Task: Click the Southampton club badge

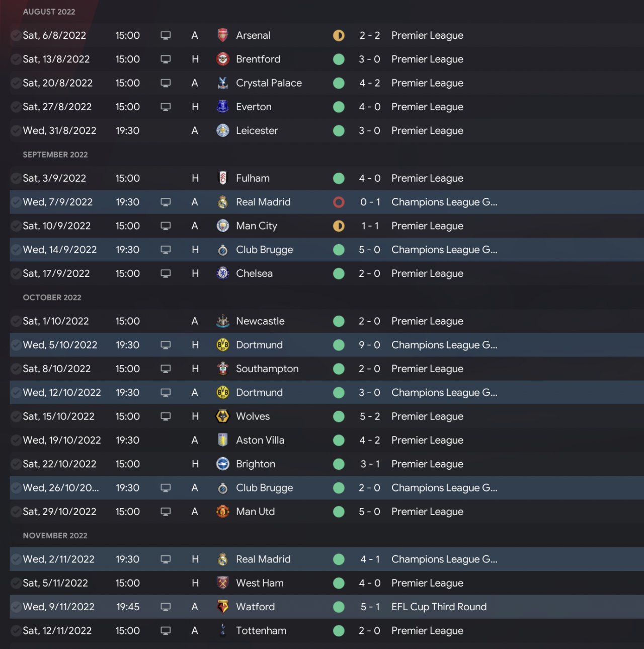Action: coord(222,369)
